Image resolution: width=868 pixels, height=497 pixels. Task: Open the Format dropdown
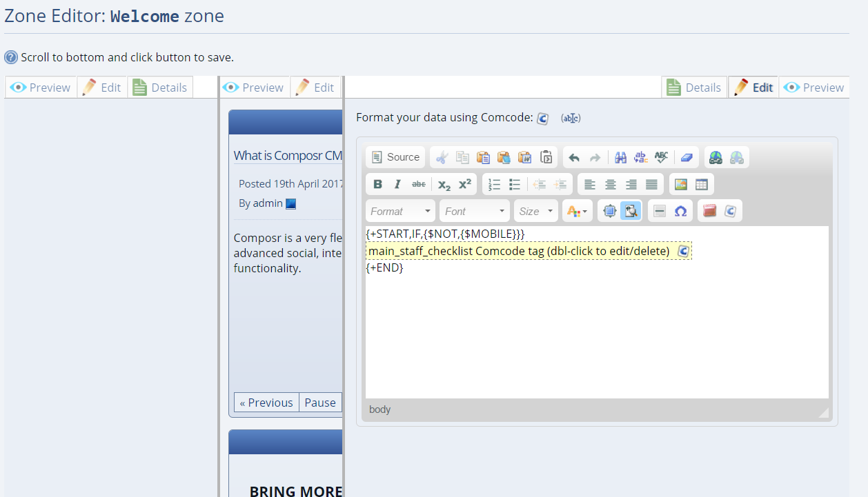(401, 211)
